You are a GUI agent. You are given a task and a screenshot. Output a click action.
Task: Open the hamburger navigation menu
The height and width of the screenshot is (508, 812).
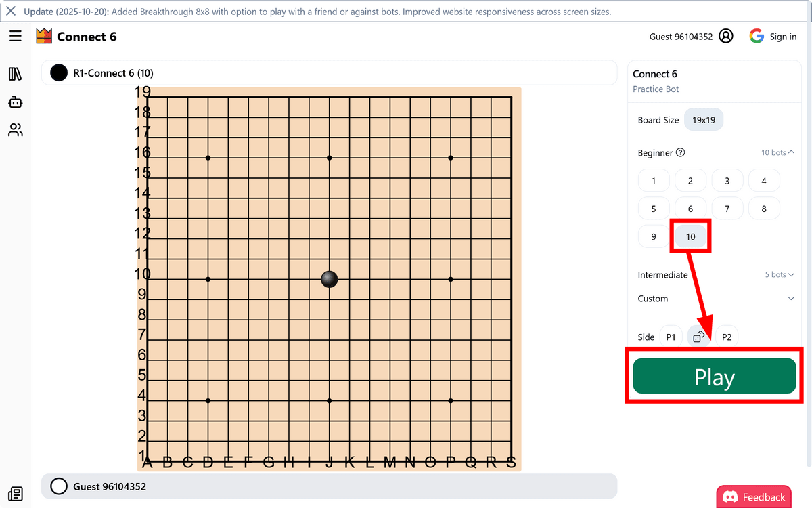[x=16, y=37]
